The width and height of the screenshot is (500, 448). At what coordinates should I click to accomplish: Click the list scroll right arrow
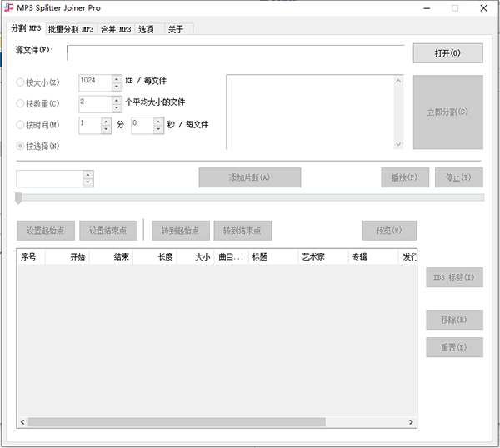tap(411, 422)
